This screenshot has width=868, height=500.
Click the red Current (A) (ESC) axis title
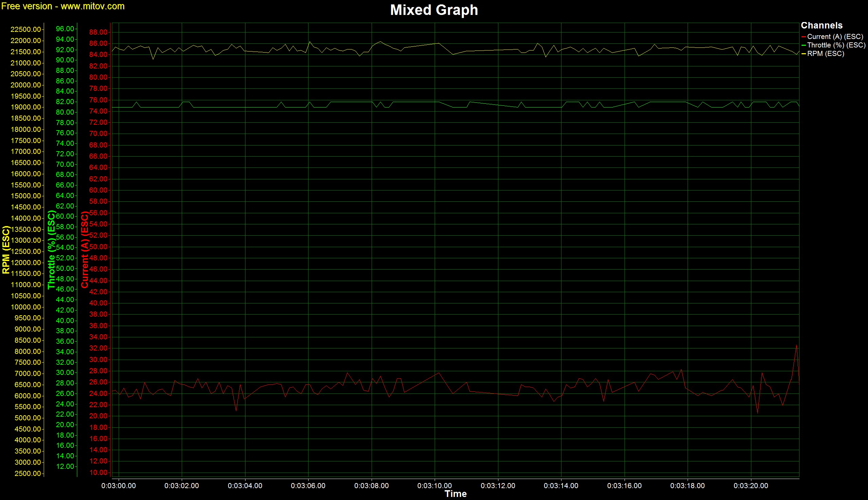tap(84, 249)
